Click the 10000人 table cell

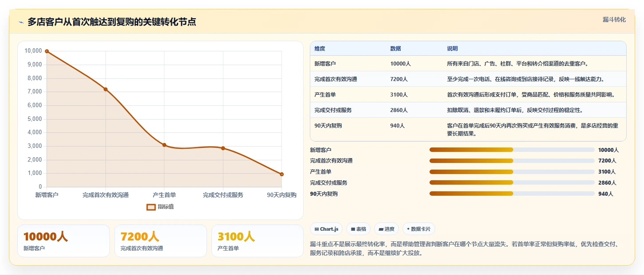tap(400, 64)
